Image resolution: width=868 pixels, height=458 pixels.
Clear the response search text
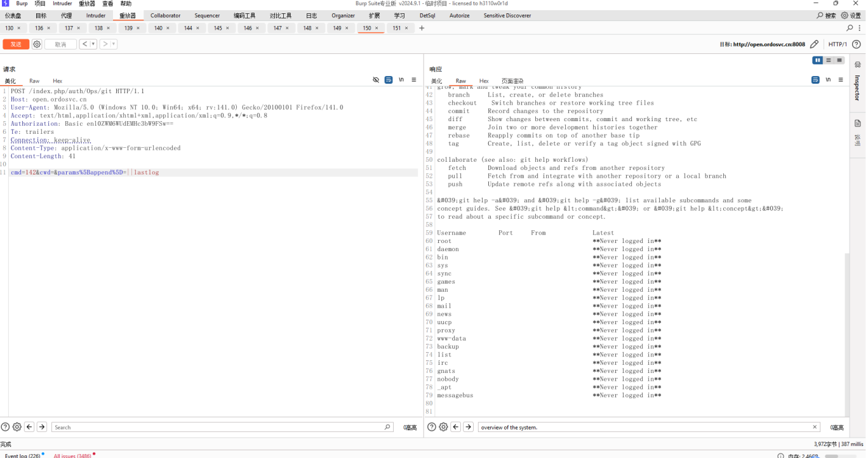pyautogui.click(x=815, y=427)
